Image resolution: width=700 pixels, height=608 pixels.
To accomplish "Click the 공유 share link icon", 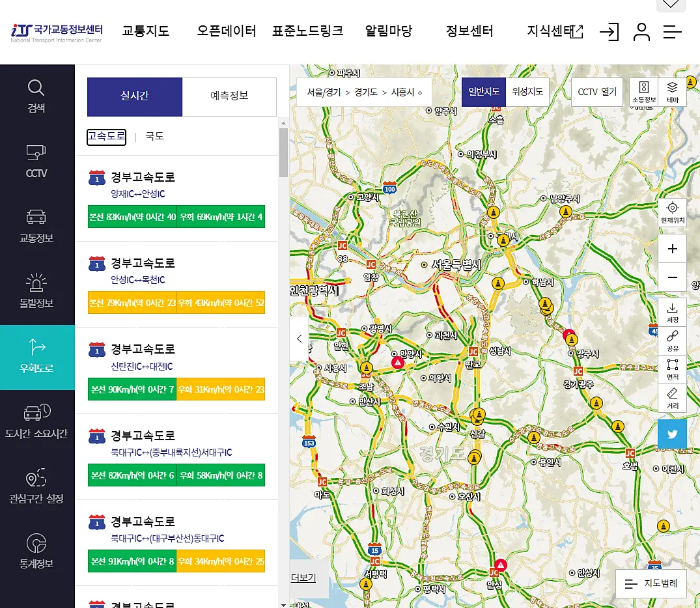I will (672, 341).
